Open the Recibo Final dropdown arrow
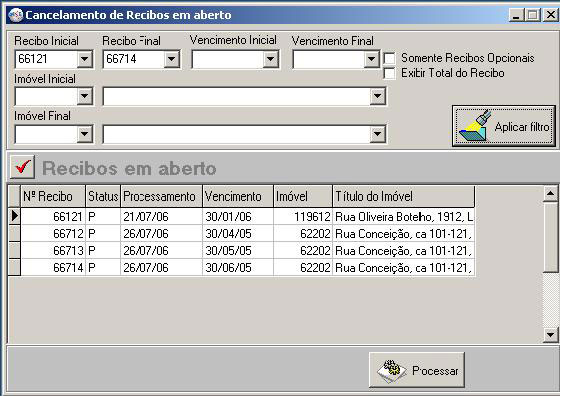This screenshot has height=396, width=563. point(172,59)
